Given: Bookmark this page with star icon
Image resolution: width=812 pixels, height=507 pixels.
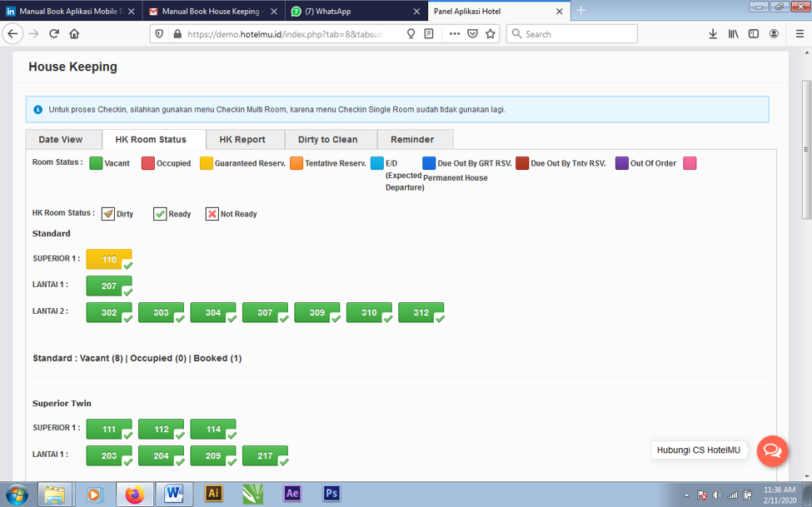Looking at the screenshot, I should pos(491,34).
